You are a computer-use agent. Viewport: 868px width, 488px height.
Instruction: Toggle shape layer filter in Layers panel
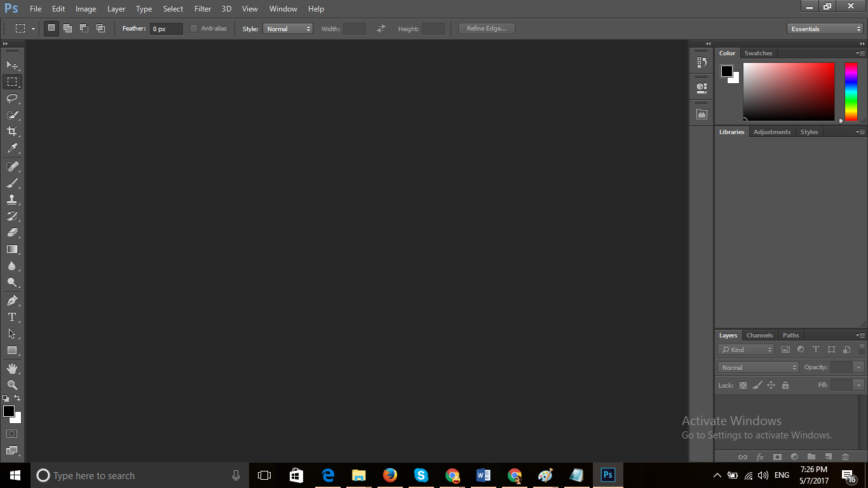coord(831,349)
